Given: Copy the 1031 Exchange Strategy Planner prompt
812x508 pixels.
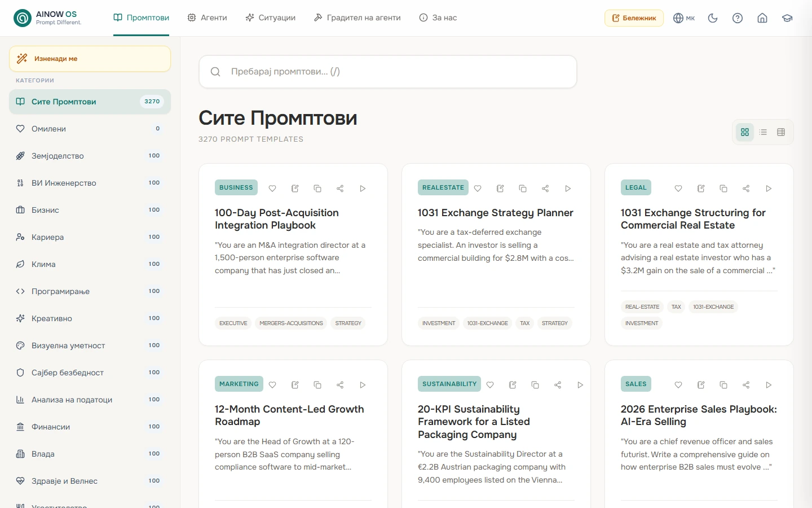Looking at the screenshot, I should [x=523, y=189].
